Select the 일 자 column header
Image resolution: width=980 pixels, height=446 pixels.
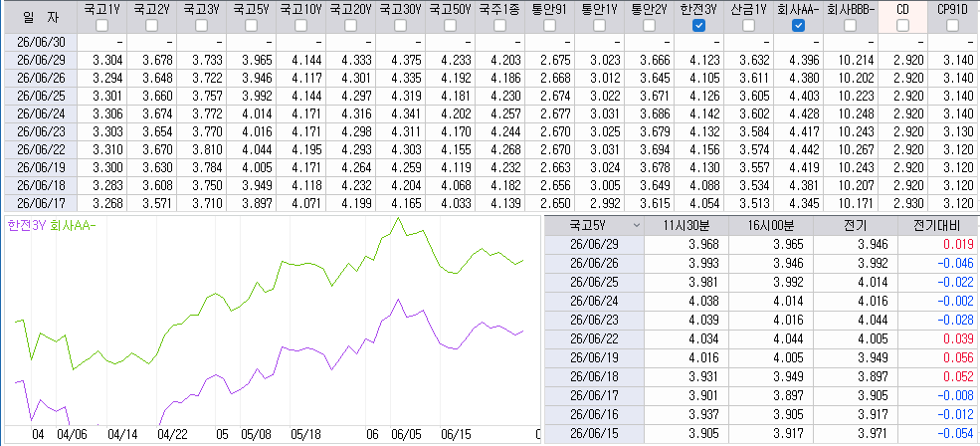point(39,17)
